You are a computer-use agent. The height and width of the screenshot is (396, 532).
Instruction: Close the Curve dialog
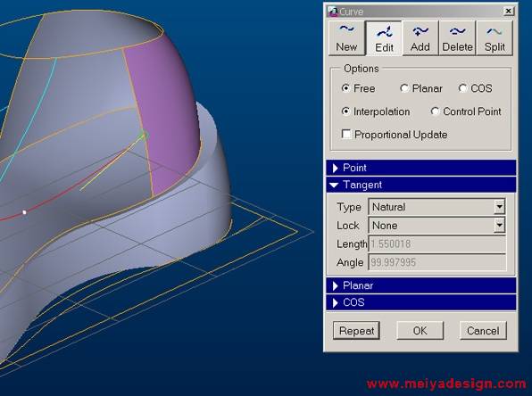pos(508,12)
